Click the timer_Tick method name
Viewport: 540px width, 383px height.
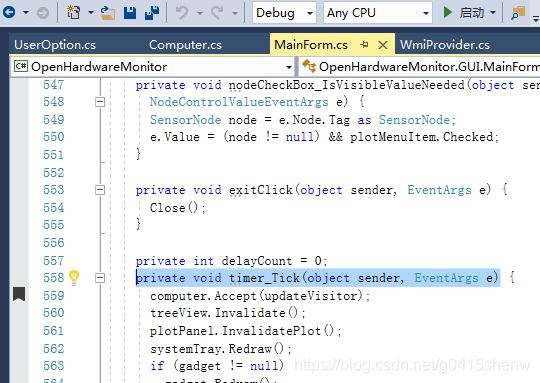click(x=264, y=278)
